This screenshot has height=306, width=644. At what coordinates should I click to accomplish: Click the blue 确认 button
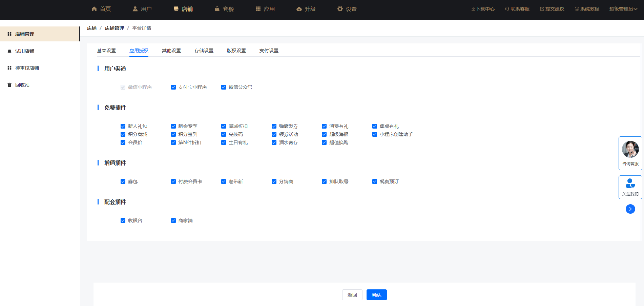click(x=376, y=295)
